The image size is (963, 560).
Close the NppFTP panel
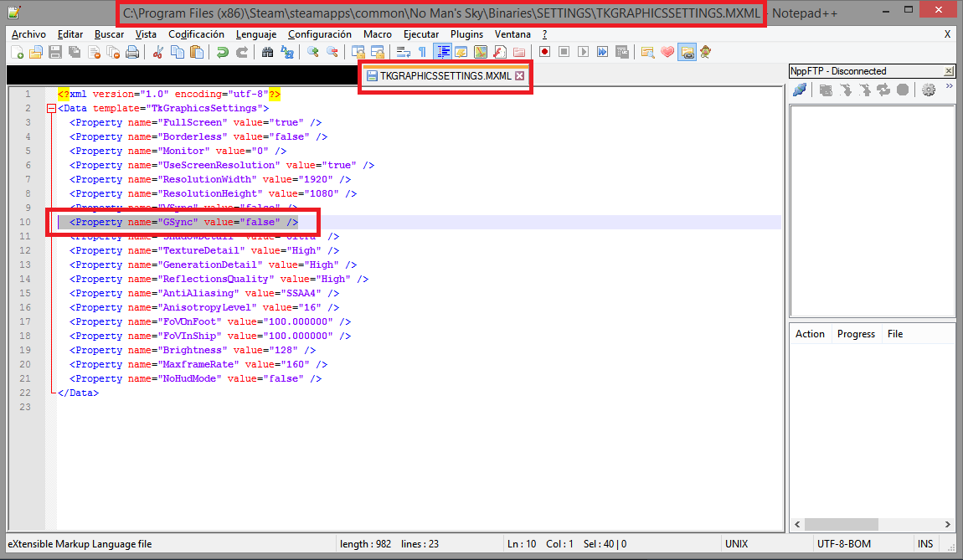point(948,71)
